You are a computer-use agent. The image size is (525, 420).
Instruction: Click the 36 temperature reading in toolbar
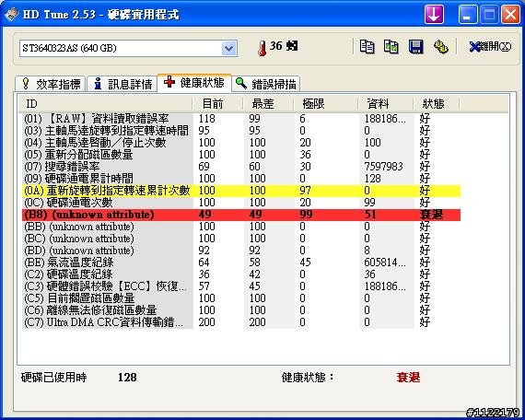(x=276, y=46)
